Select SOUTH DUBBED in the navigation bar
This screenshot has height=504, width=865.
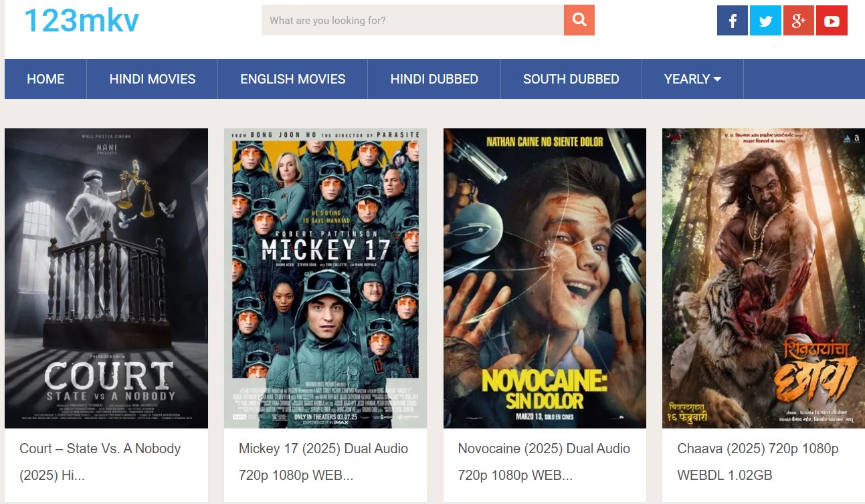[571, 79]
